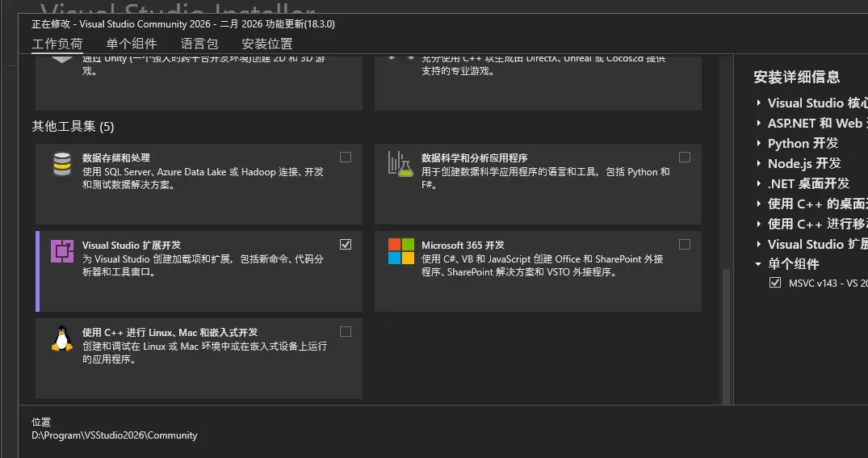Open the 语言包 tab
Screen dimensions: 868x458
pyautogui.click(x=199, y=43)
